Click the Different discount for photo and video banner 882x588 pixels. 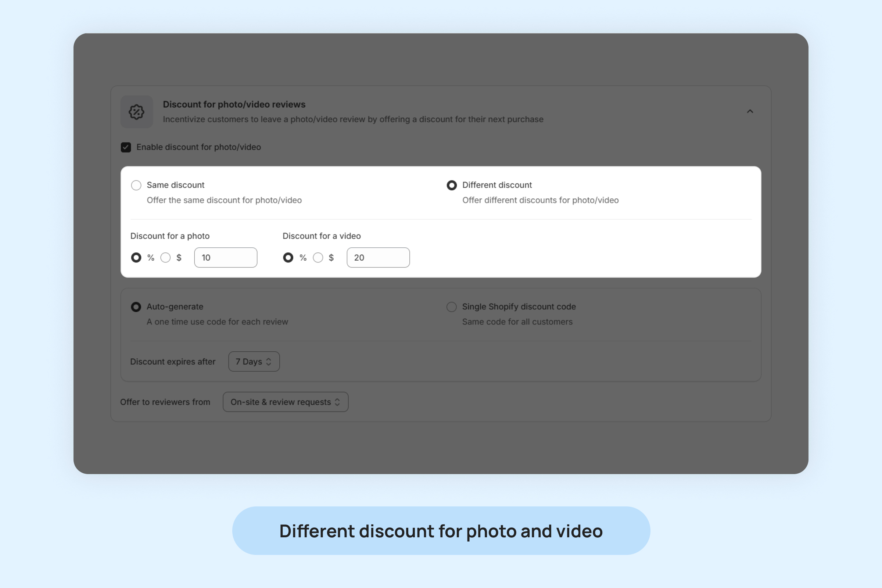pos(441,531)
